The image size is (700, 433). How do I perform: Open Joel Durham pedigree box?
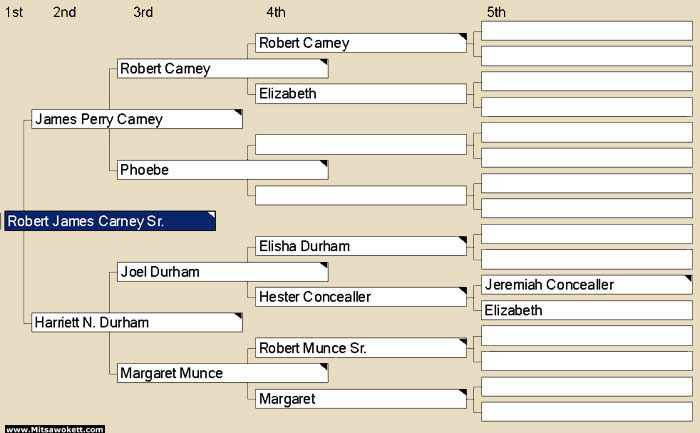(222, 271)
